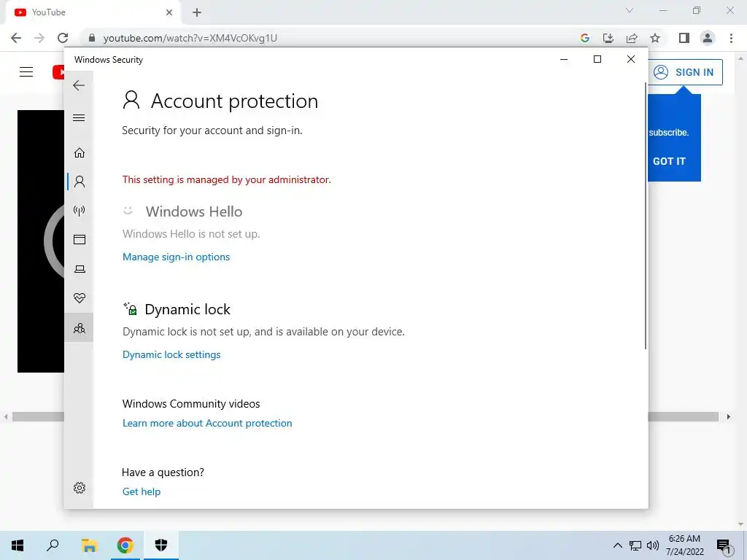747x560 pixels.
Task: Select the YouTube browser tab
Action: point(93,12)
